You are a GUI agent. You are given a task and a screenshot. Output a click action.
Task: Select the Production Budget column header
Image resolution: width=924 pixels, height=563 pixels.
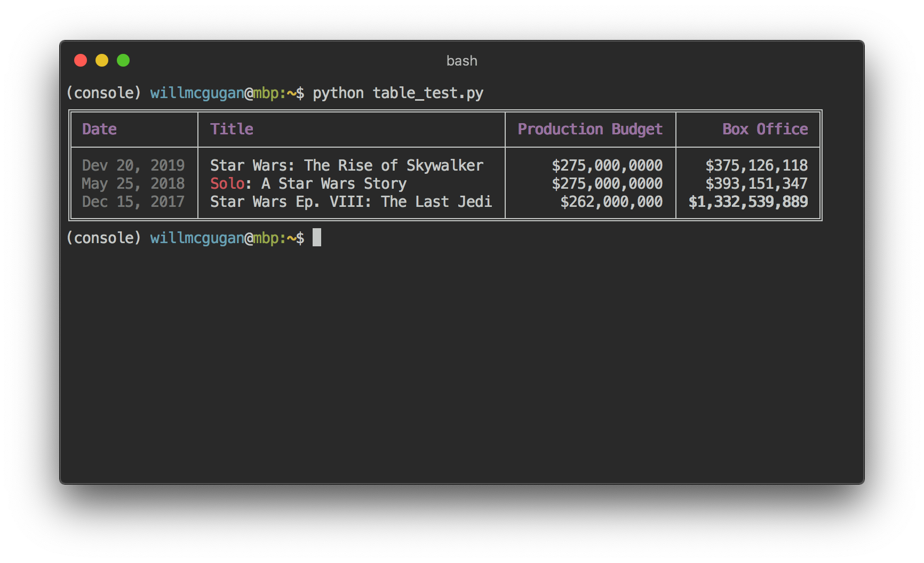coord(590,129)
